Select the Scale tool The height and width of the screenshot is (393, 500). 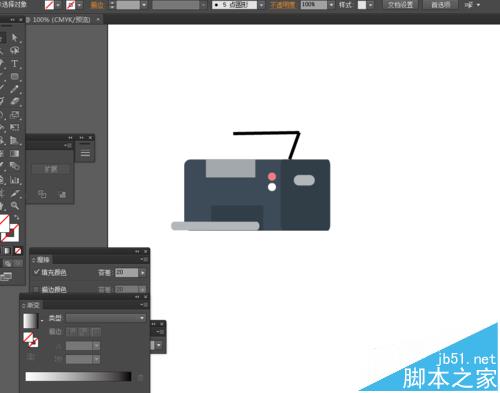[x=15, y=115]
